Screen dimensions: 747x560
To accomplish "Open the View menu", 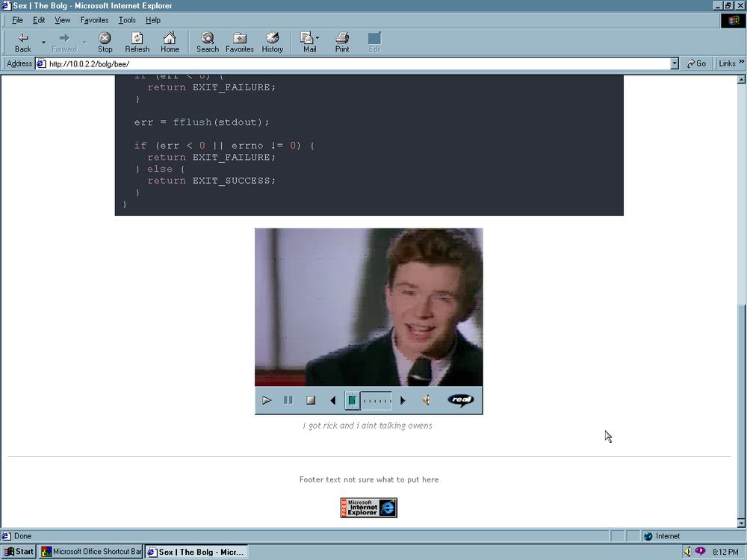I will tap(63, 20).
